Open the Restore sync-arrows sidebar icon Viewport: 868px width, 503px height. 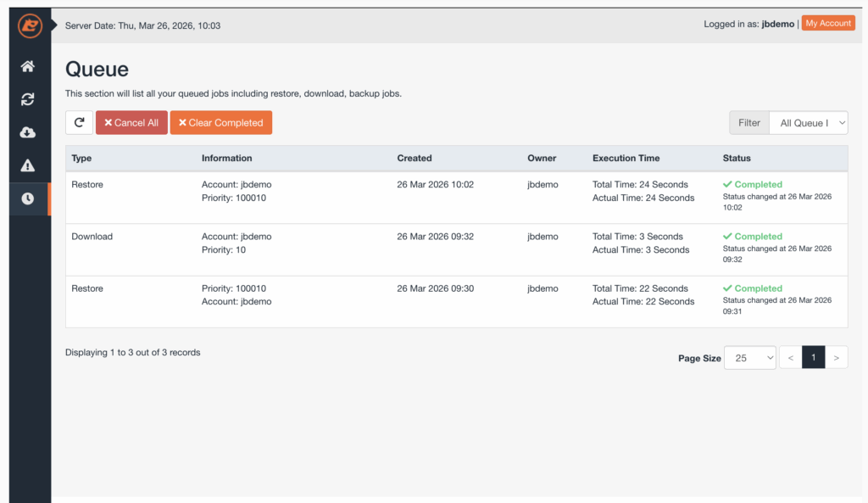pyautogui.click(x=28, y=99)
